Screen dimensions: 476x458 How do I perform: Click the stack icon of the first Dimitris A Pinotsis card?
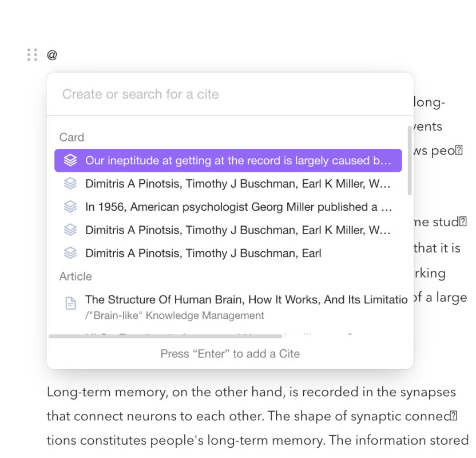tap(70, 183)
